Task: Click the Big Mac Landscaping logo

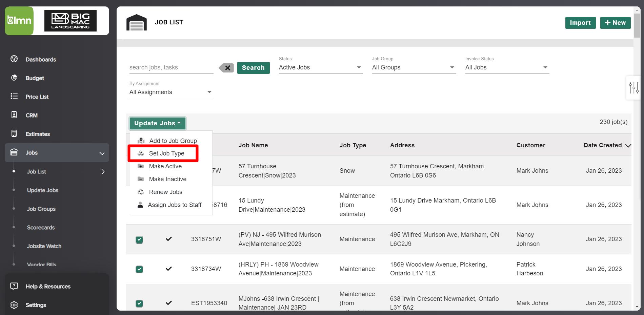Action: pyautogui.click(x=71, y=21)
